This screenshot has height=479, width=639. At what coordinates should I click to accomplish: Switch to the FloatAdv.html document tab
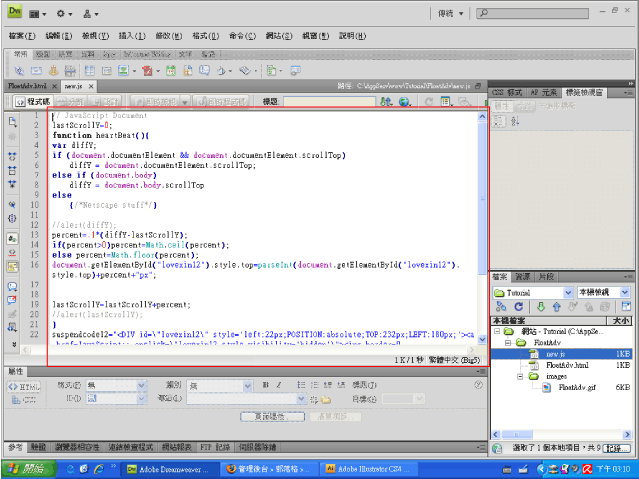coord(28,87)
